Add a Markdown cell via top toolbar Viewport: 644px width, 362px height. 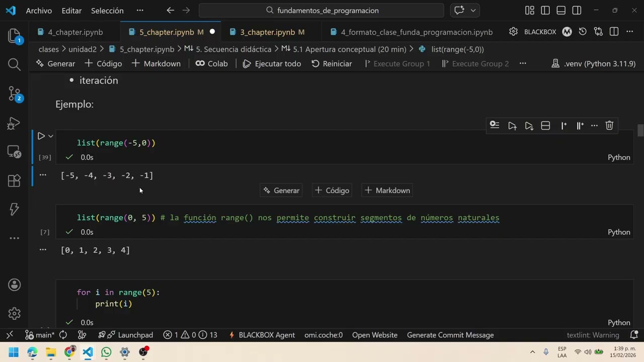point(156,64)
